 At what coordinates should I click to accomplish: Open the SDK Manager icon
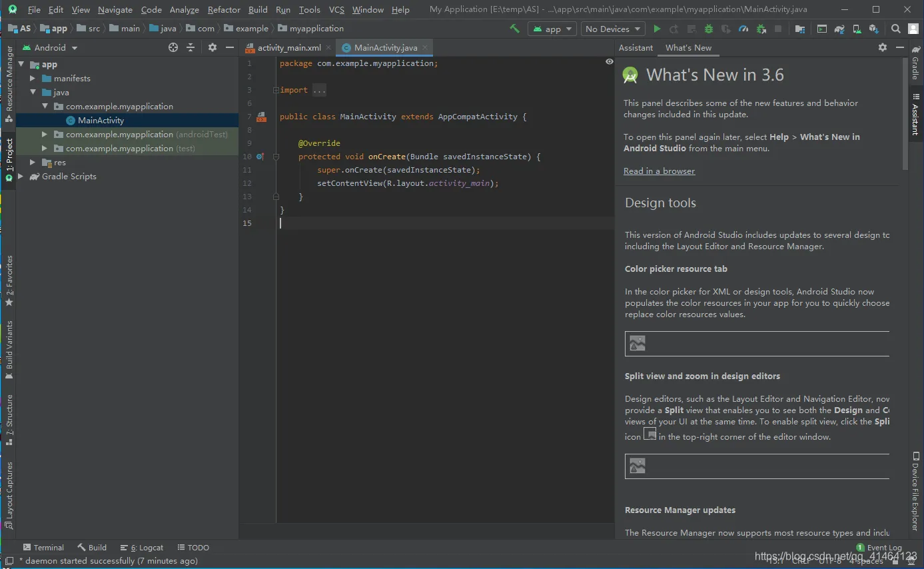[x=873, y=29]
